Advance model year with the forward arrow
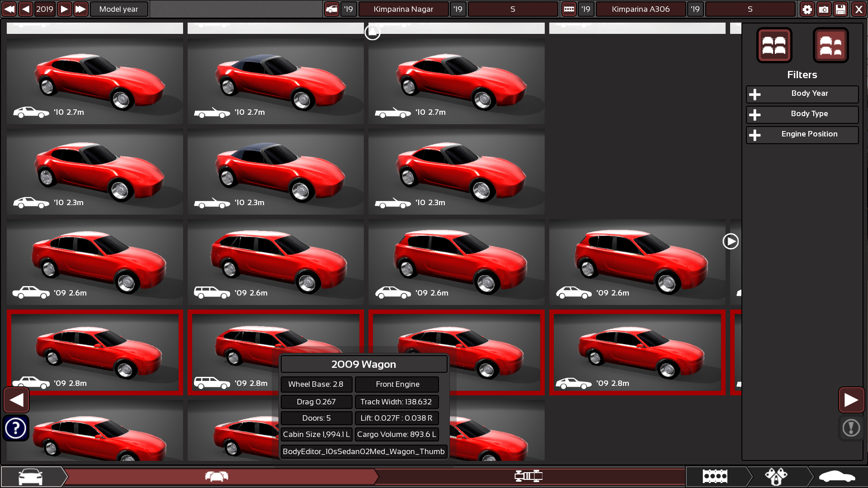 pos(64,9)
